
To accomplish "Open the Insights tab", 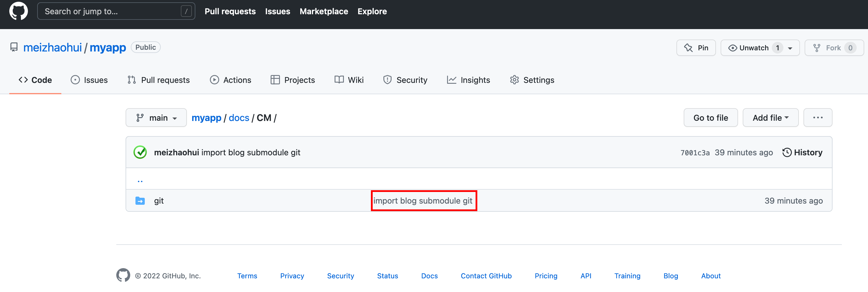I will pyautogui.click(x=468, y=80).
